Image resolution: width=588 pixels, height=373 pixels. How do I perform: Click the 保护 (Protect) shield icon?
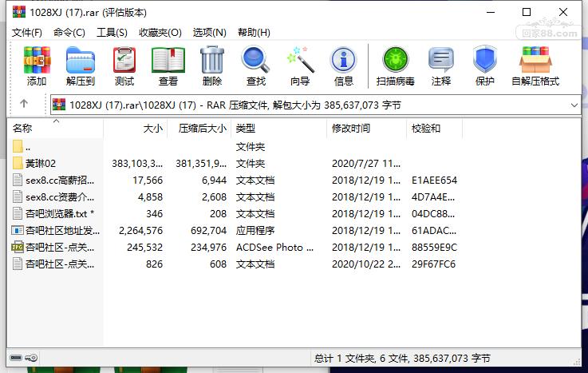coord(484,59)
